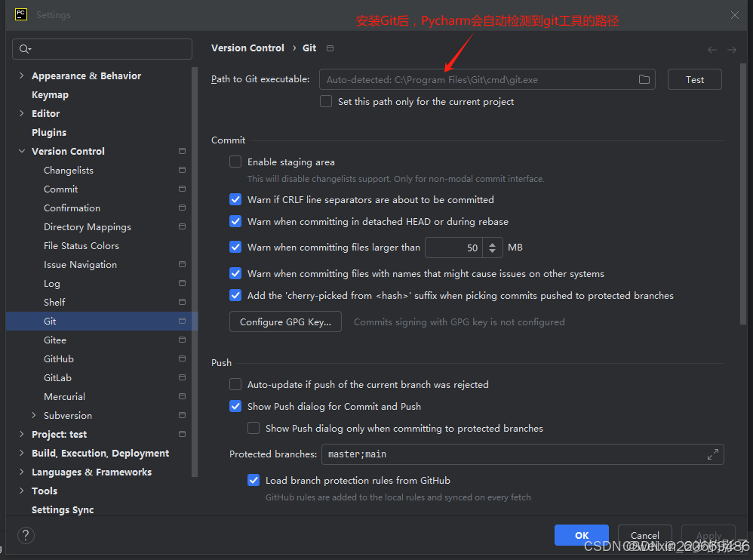Toggle warning about file names causing issues
This screenshot has width=753, height=560.
click(x=235, y=273)
